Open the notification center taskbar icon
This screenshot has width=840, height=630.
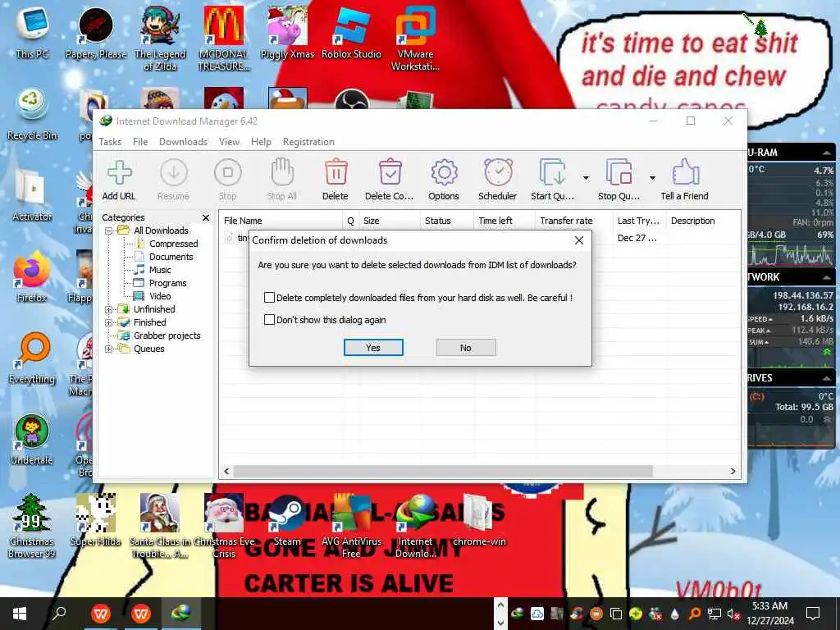point(813,614)
